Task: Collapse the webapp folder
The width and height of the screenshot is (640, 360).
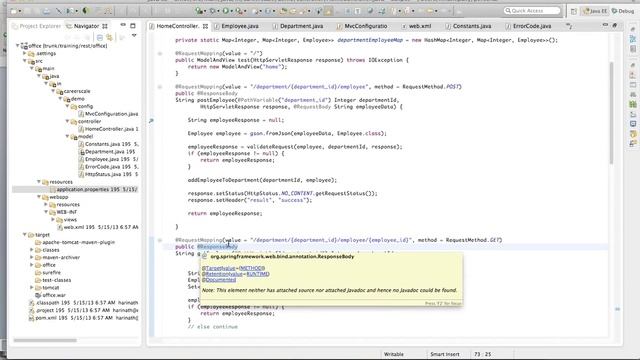Action: click(39, 197)
